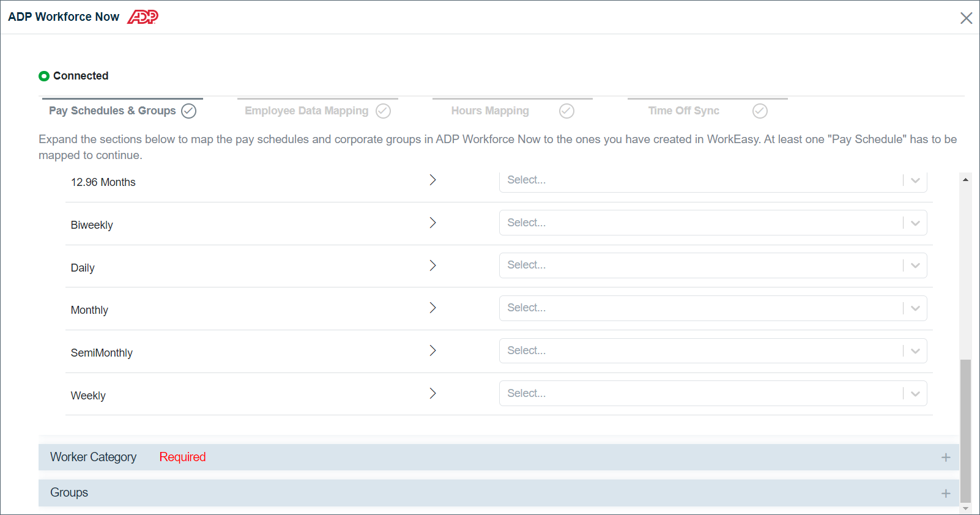980x515 pixels.
Task: Expand the SemiMonthly row chevron
Action: 432,350
